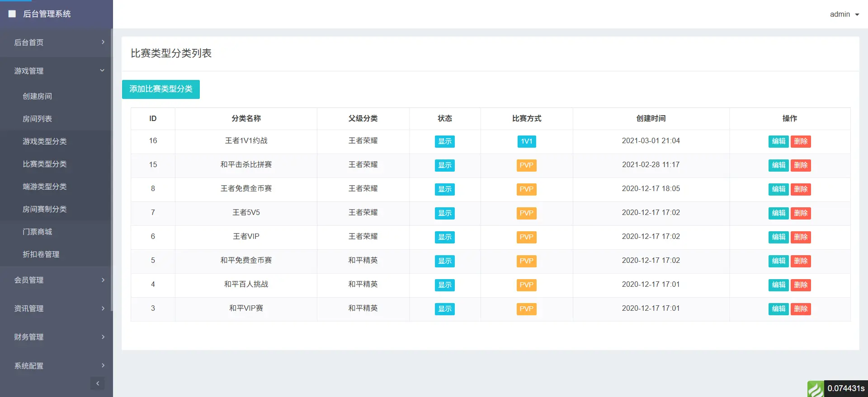Screen dimensions: 868x397
Task: Edit the 和平击杀比拼赛 row
Action: point(778,165)
